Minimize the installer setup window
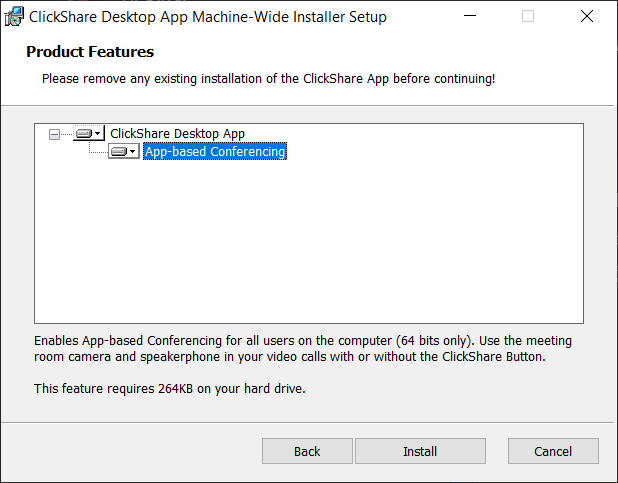This screenshot has height=483, width=618. 470,16
